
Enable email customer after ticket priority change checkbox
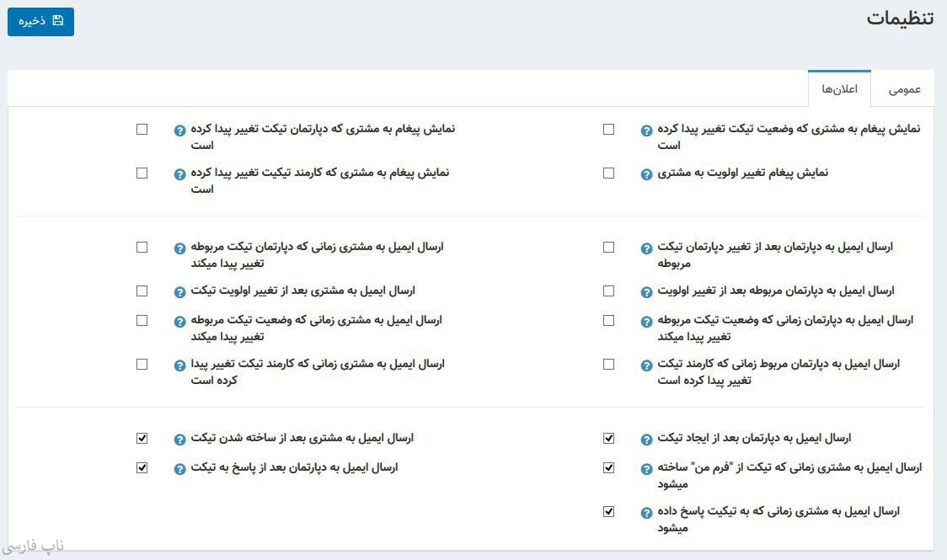click(142, 291)
